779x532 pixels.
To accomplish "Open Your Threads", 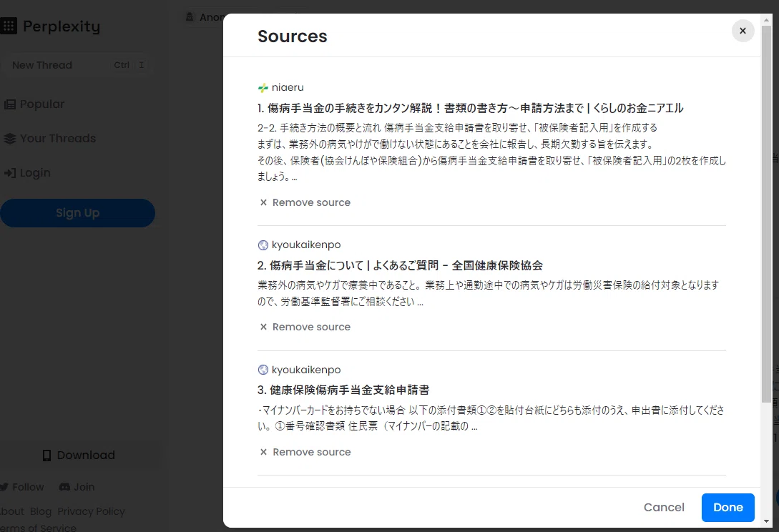I will point(49,139).
